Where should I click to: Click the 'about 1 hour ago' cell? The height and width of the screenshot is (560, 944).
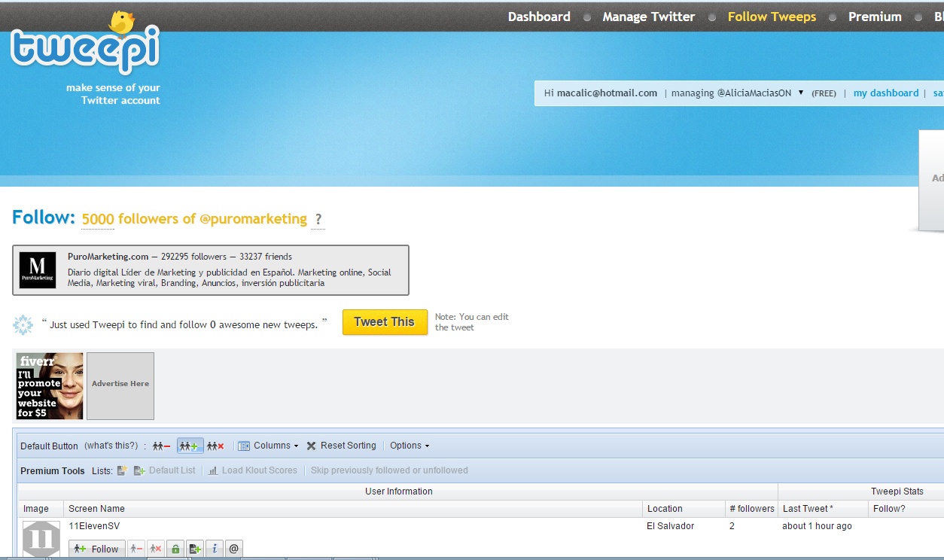tap(817, 526)
